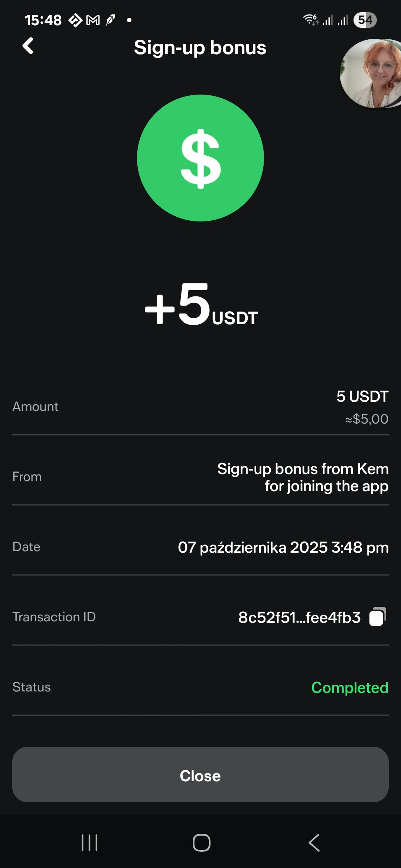Tap the +5 USDT amount
401x868 pixels.
[201, 305]
